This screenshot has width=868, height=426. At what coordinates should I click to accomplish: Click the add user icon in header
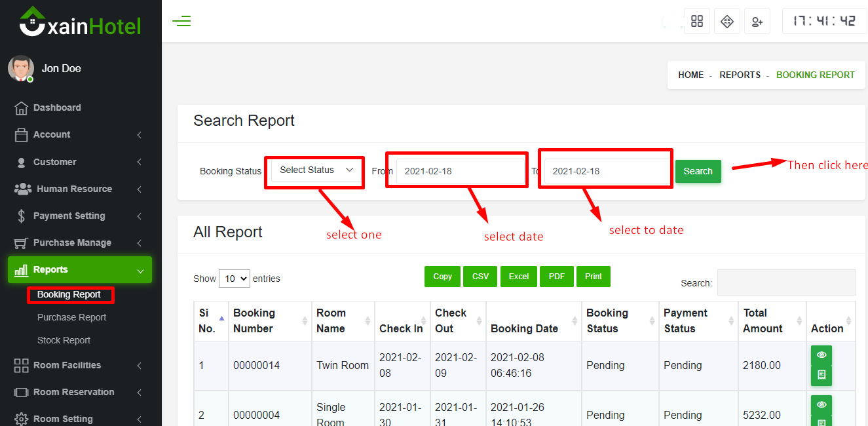pos(757,22)
